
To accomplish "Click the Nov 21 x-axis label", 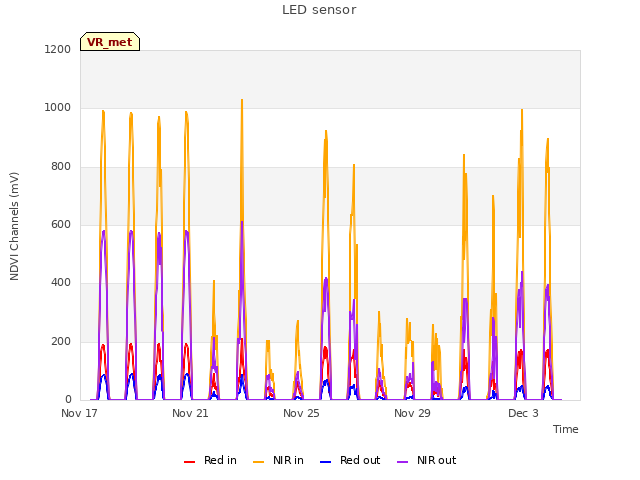I will point(190,413).
